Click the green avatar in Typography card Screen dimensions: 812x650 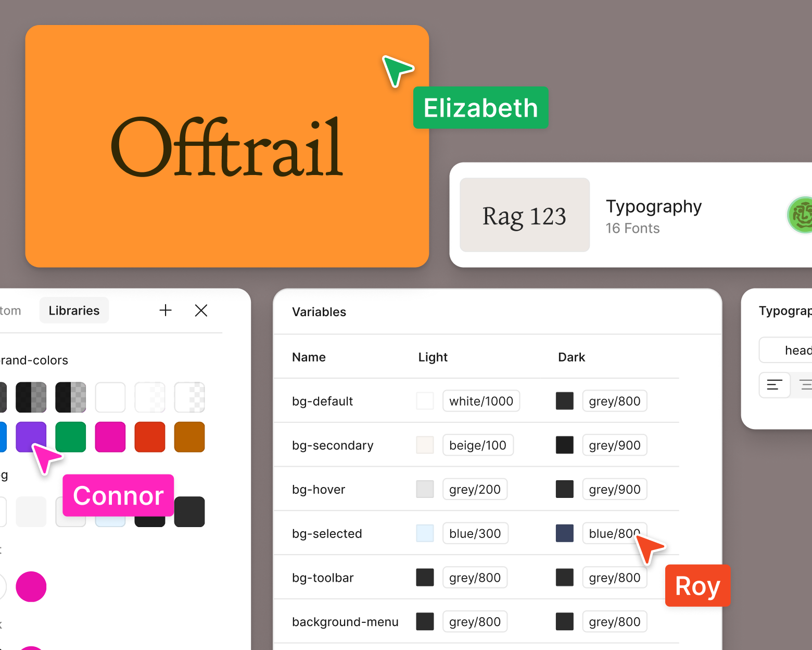click(802, 215)
